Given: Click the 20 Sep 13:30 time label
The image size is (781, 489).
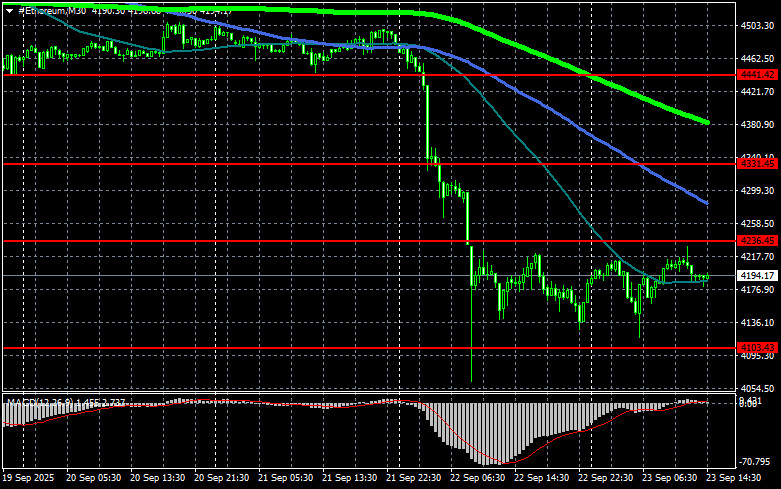Looking at the screenshot, I should pyautogui.click(x=157, y=478).
